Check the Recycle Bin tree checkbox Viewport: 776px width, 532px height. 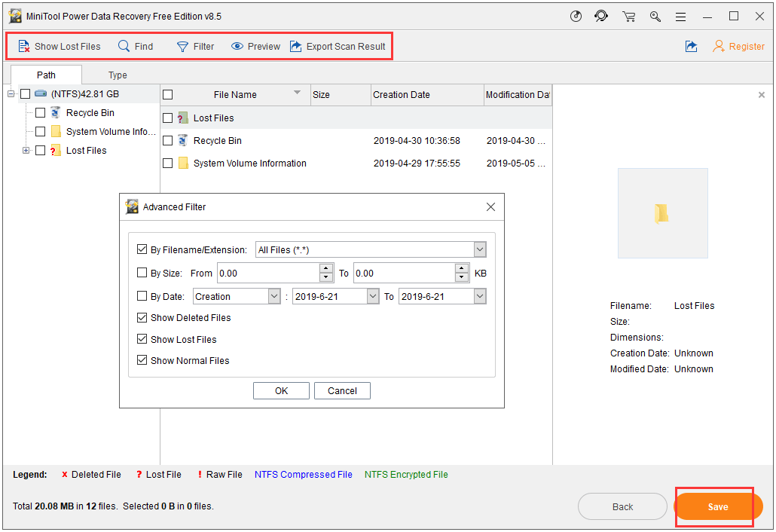41,113
